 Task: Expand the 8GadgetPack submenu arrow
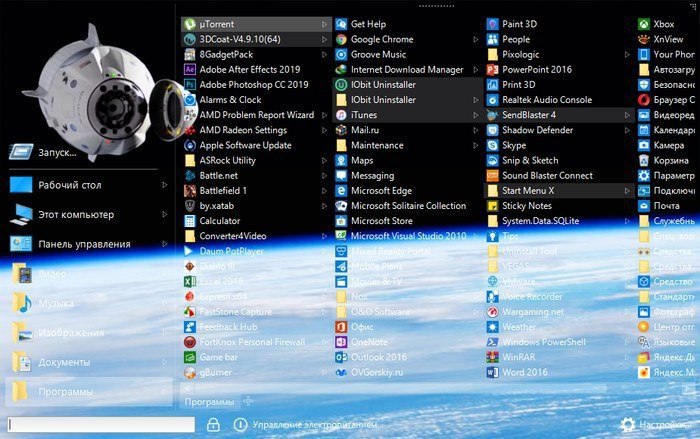(325, 54)
